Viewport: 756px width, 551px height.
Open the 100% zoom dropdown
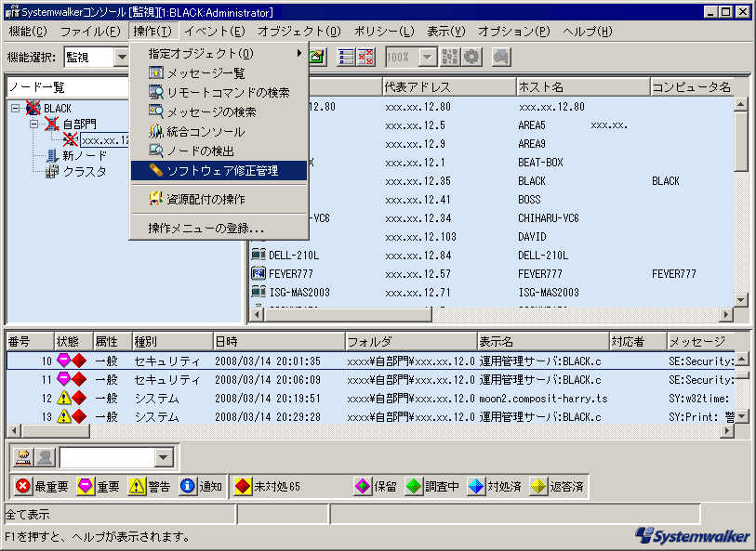427,58
